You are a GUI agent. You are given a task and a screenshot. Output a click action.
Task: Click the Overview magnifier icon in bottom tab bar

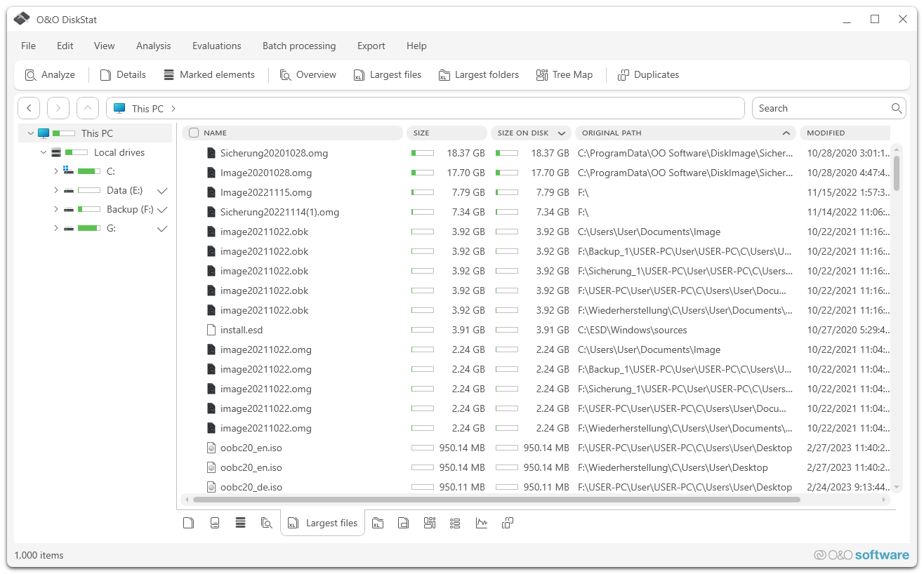click(x=267, y=523)
